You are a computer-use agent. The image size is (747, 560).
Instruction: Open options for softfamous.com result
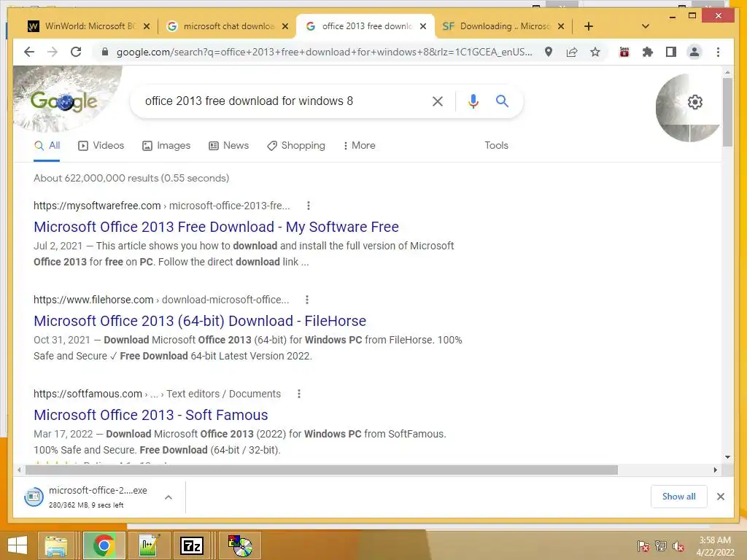point(298,394)
